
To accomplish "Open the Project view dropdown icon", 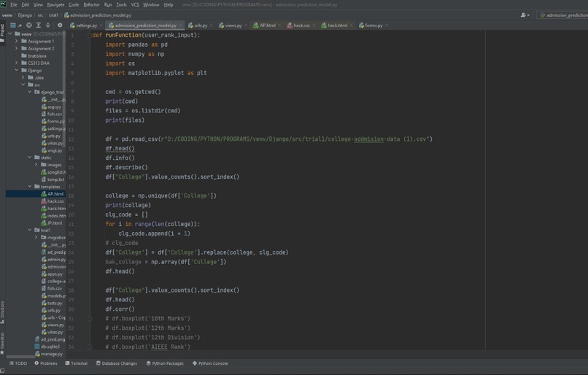I will [15, 25].
